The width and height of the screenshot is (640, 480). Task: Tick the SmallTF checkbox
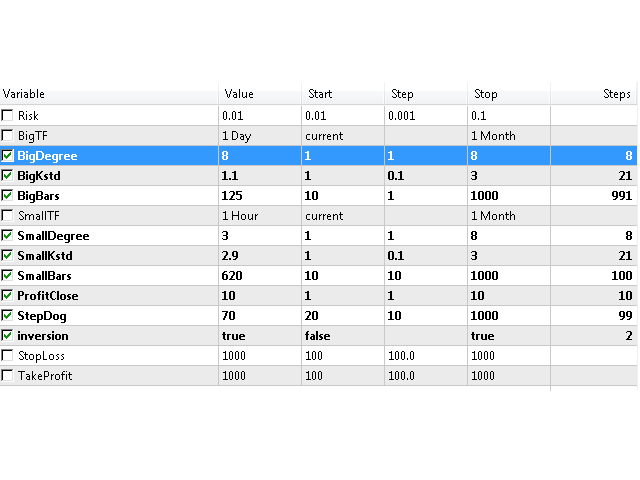[8, 216]
